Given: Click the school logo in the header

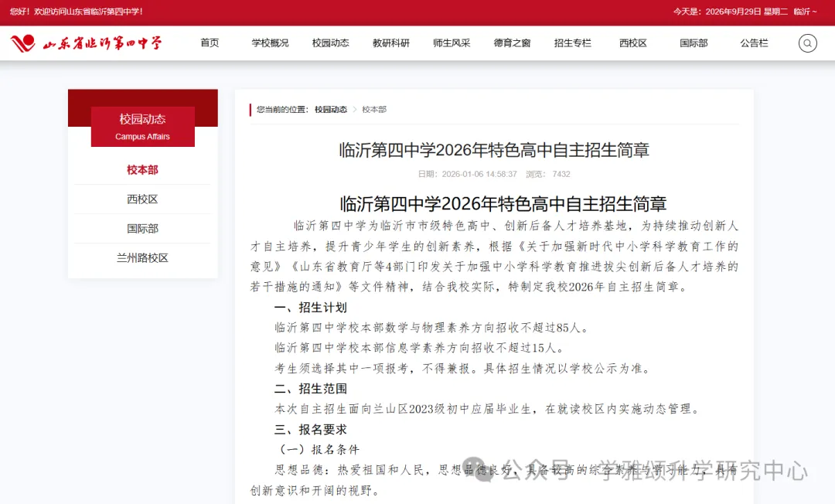Looking at the screenshot, I should click(86, 43).
